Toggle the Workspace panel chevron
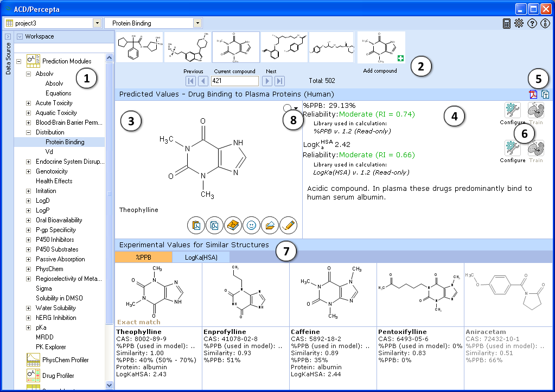This screenshot has width=555, height=392. pyautogui.click(x=20, y=36)
